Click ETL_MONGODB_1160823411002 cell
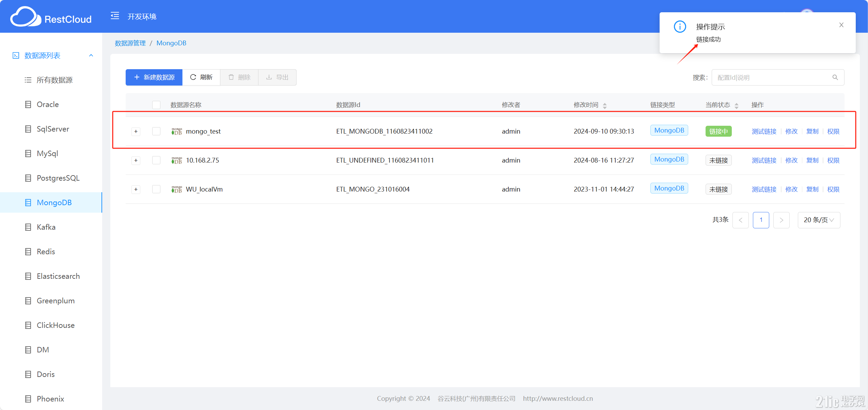This screenshot has height=410, width=868. [x=384, y=131]
